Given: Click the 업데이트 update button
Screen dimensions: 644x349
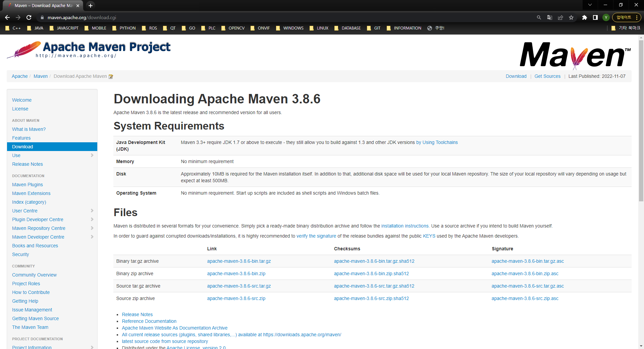Looking at the screenshot, I should (624, 17).
